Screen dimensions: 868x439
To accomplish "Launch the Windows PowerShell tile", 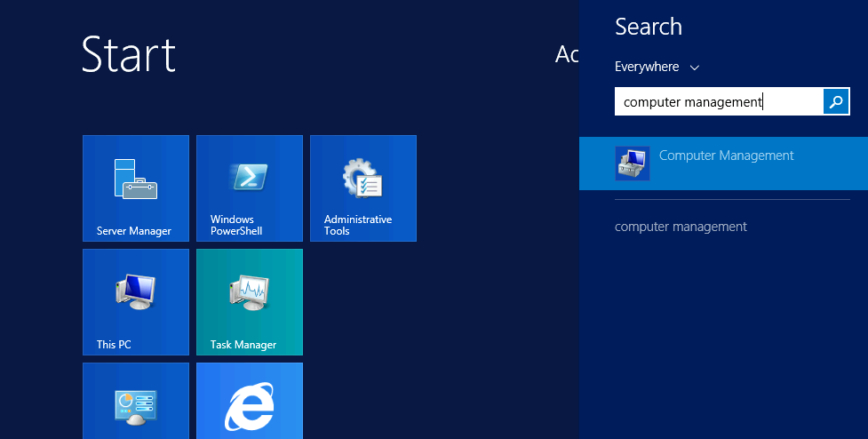I will (250, 188).
